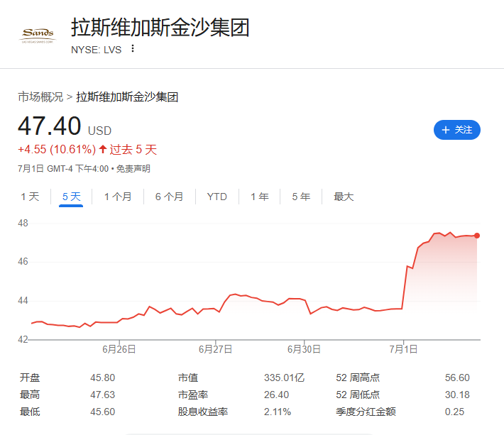Click the 48 y-axis label

tap(23, 223)
